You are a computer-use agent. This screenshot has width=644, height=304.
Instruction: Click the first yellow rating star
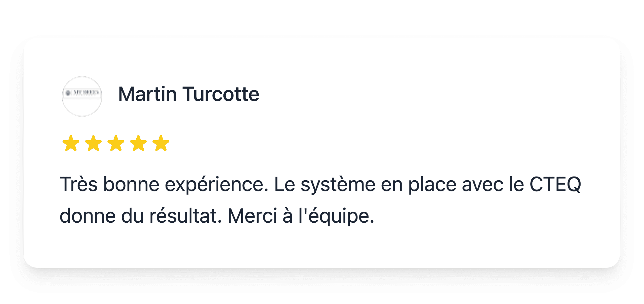(71, 143)
